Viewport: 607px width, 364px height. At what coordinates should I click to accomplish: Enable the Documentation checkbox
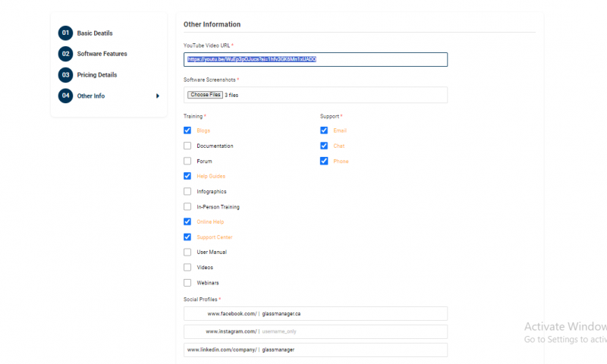(x=187, y=146)
